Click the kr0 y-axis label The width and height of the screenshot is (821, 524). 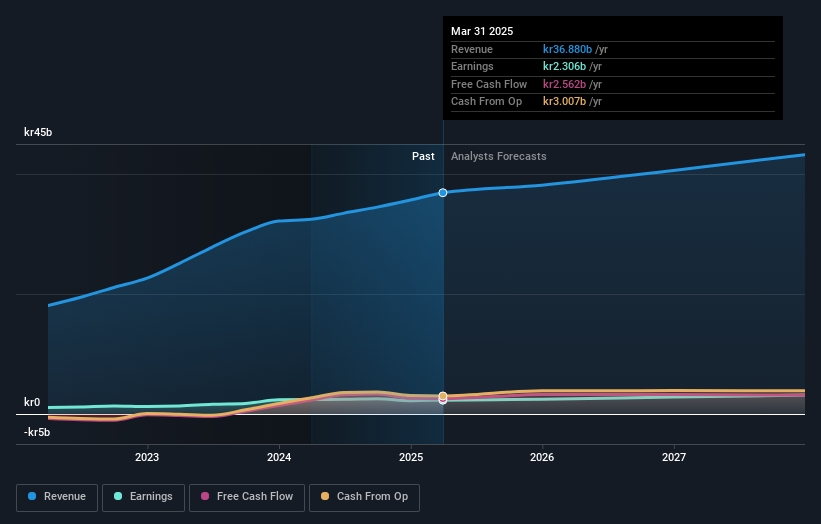32,402
